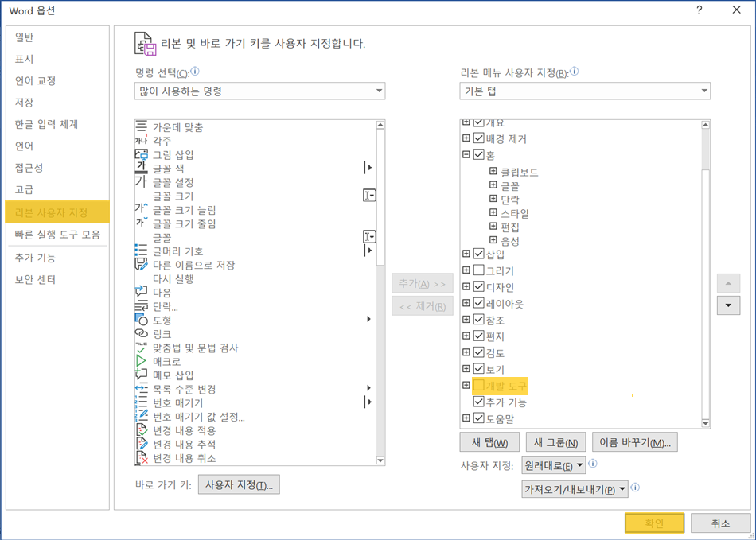Uncheck the 검토 checkbox
The width and height of the screenshot is (756, 540).
coord(479,352)
